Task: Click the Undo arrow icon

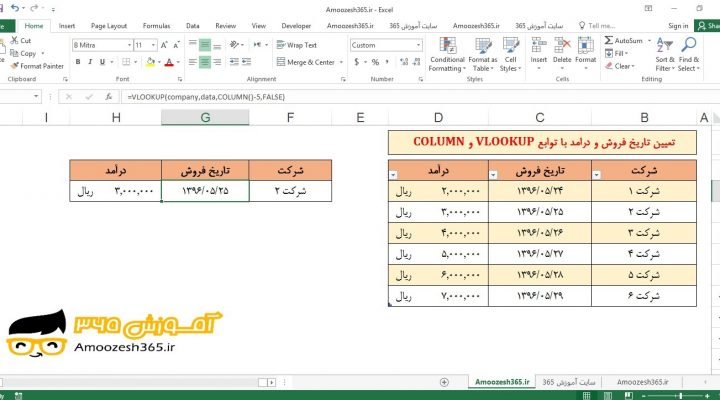Action: coord(15,8)
